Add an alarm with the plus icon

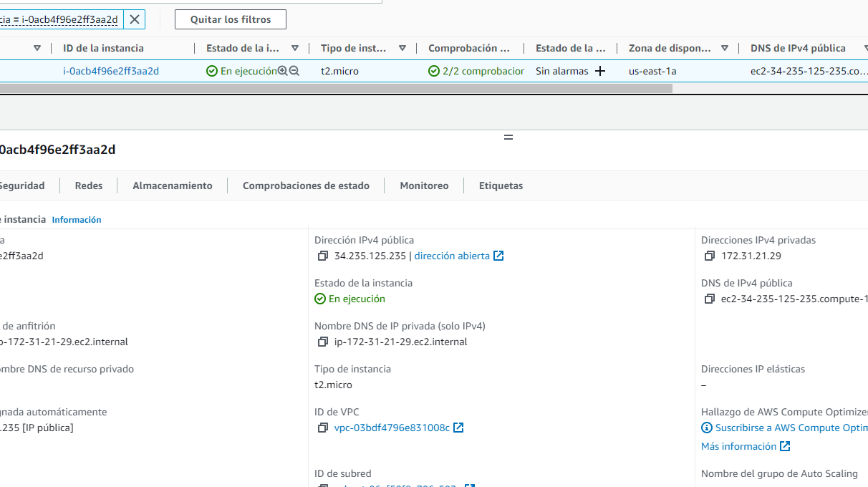[x=599, y=71]
